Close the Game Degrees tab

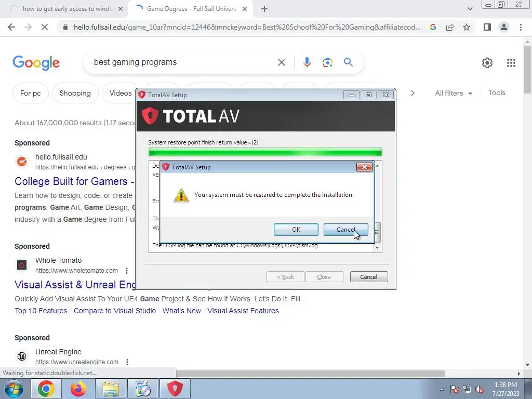click(245, 9)
